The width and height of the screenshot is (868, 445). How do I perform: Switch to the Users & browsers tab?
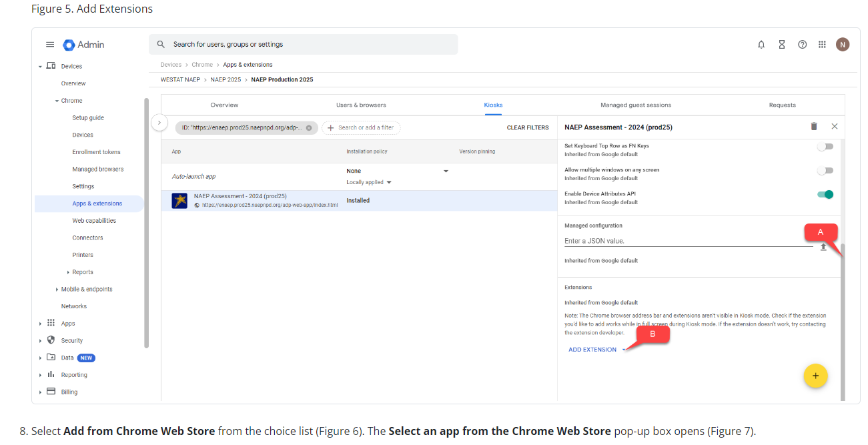[x=361, y=105]
